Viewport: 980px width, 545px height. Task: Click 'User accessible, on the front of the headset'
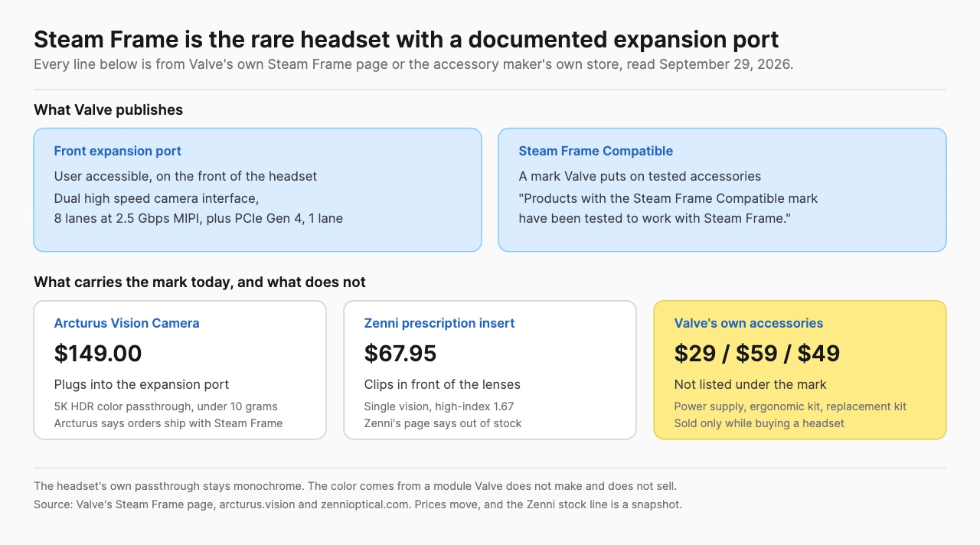(185, 176)
